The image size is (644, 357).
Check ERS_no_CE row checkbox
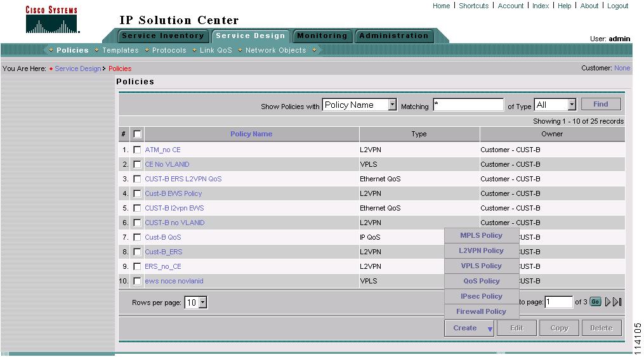(x=137, y=266)
